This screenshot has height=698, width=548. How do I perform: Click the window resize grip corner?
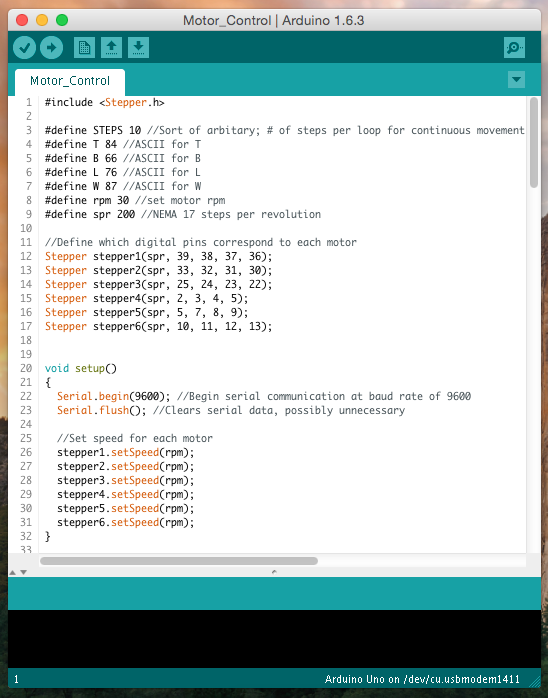pyautogui.click(x=534, y=681)
